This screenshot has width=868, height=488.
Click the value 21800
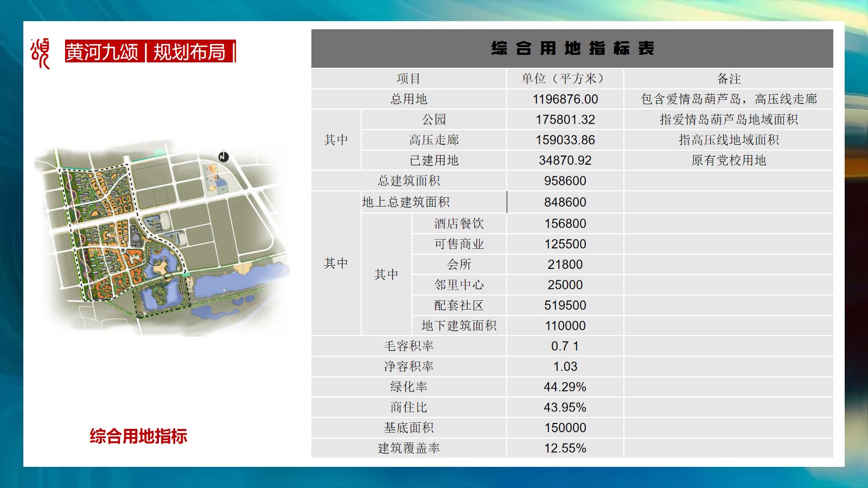tap(565, 265)
